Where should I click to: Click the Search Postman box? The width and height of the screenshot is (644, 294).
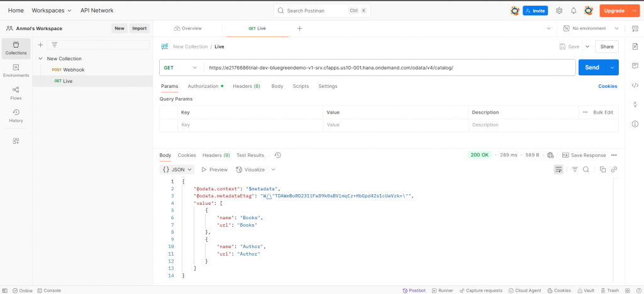322,11
